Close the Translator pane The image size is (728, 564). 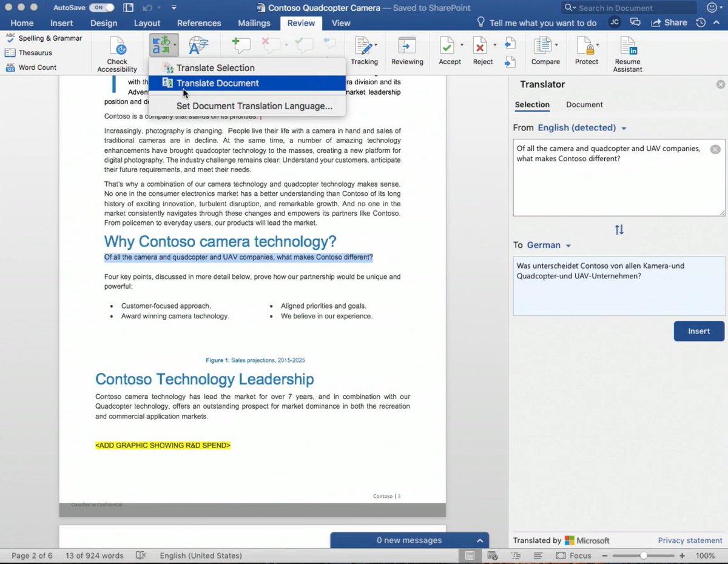pyautogui.click(x=721, y=84)
